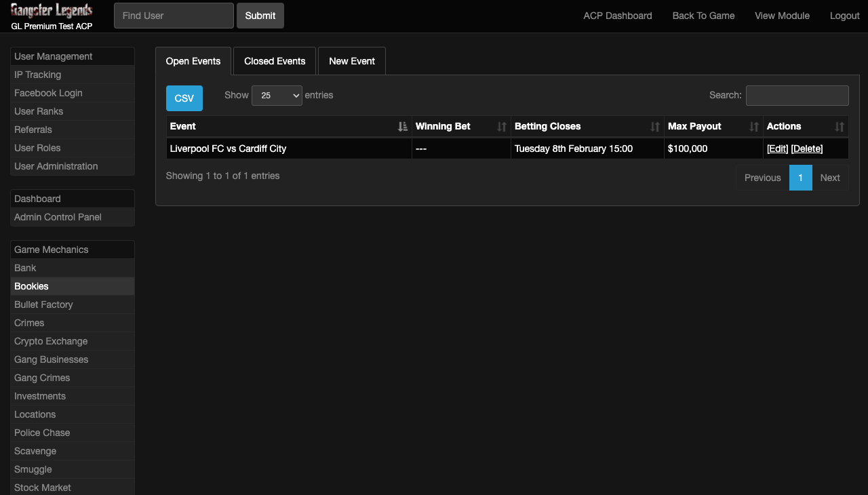Edit the Liverpool FC vs Cardiff City event
The height and width of the screenshot is (495, 868).
pos(777,148)
